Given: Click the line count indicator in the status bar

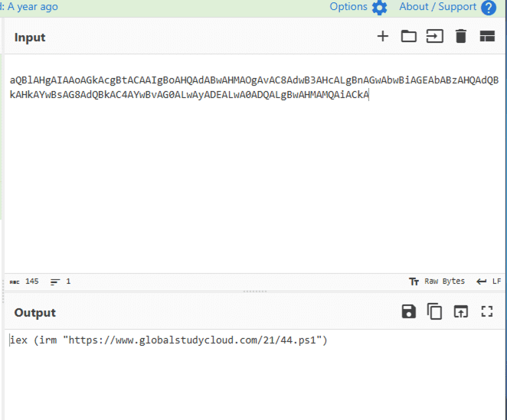Looking at the screenshot, I should 61,282.
